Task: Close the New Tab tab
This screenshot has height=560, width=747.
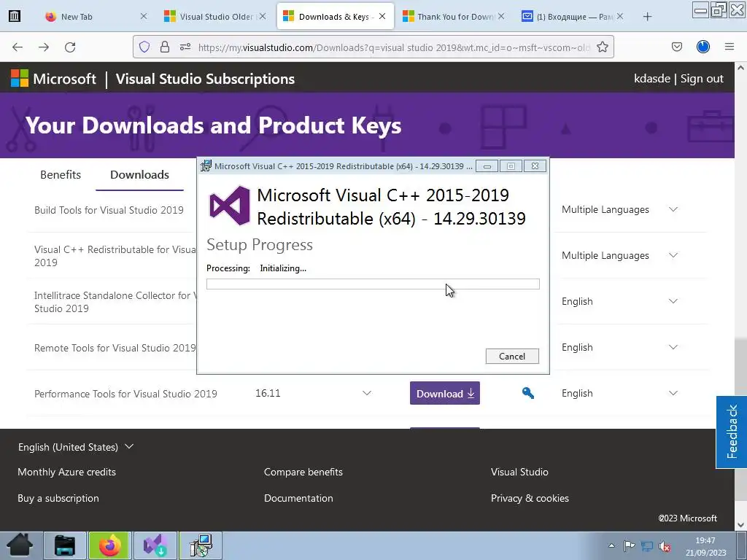Action: pos(144,16)
